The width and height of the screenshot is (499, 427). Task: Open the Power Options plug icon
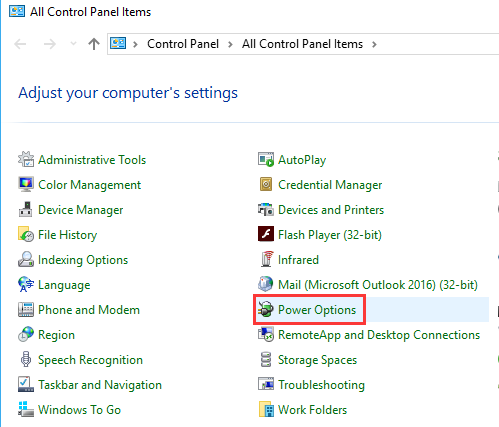(x=266, y=310)
